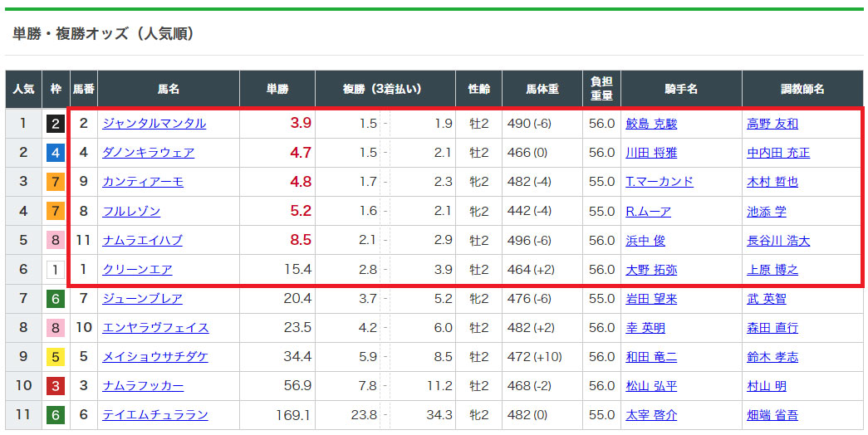868x435 pixels.
Task: Open jockey T.マーカンド's page
Action: pos(659,182)
